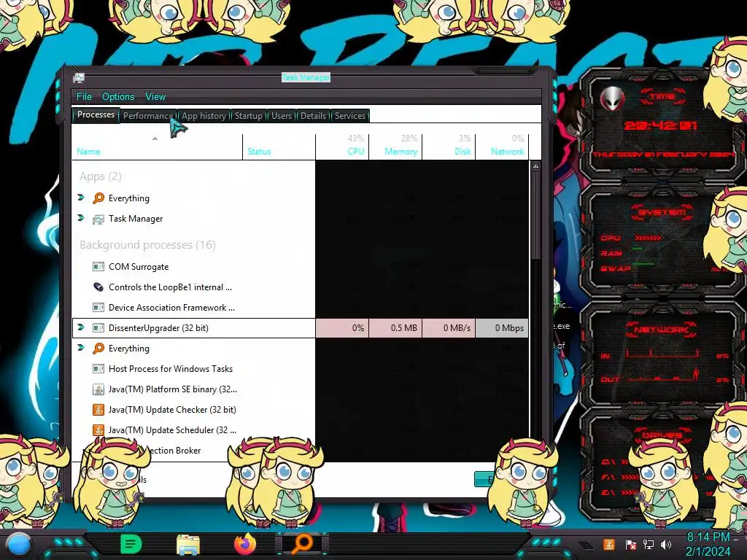This screenshot has height=560, width=747.
Task: Expand the Everything background process
Action: pyautogui.click(x=81, y=348)
